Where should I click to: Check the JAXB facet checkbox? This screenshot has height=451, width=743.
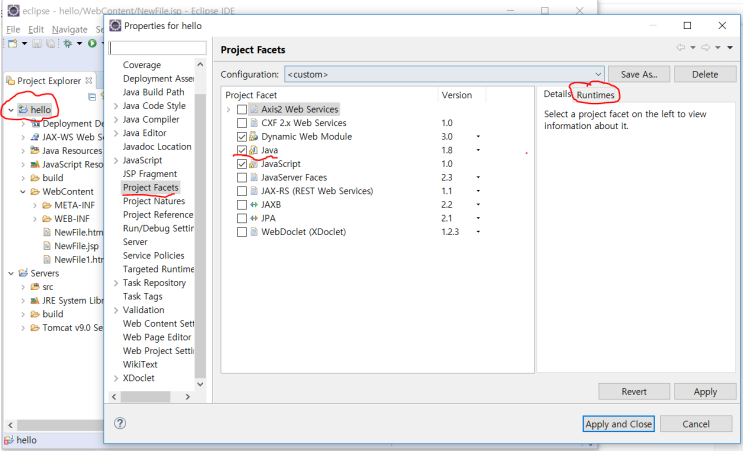[x=242, y=205]
